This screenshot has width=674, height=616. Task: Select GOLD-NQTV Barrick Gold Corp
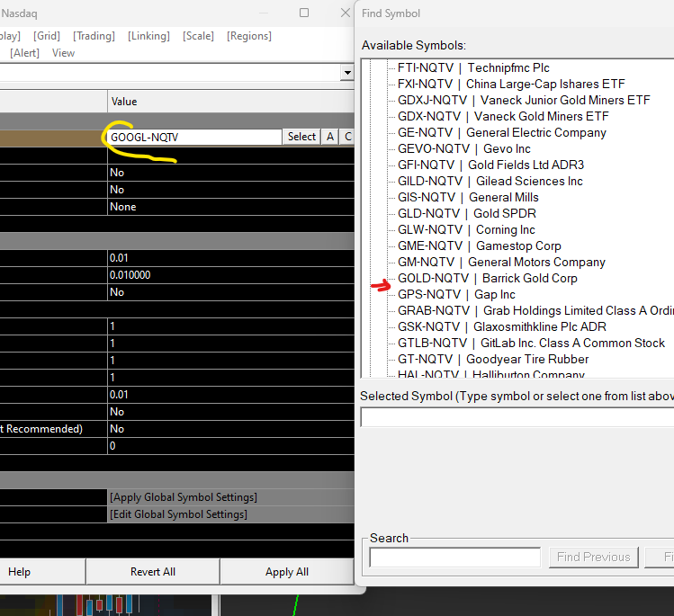487,279
